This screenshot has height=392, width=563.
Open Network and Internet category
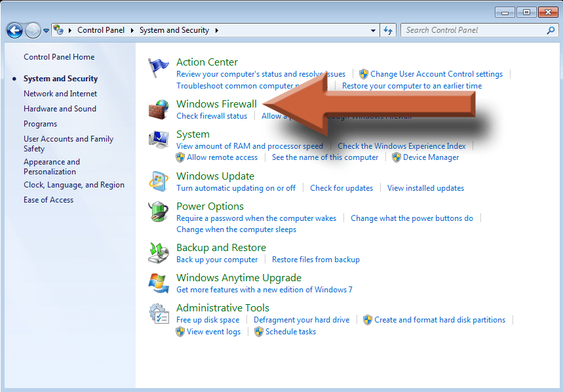60,94
